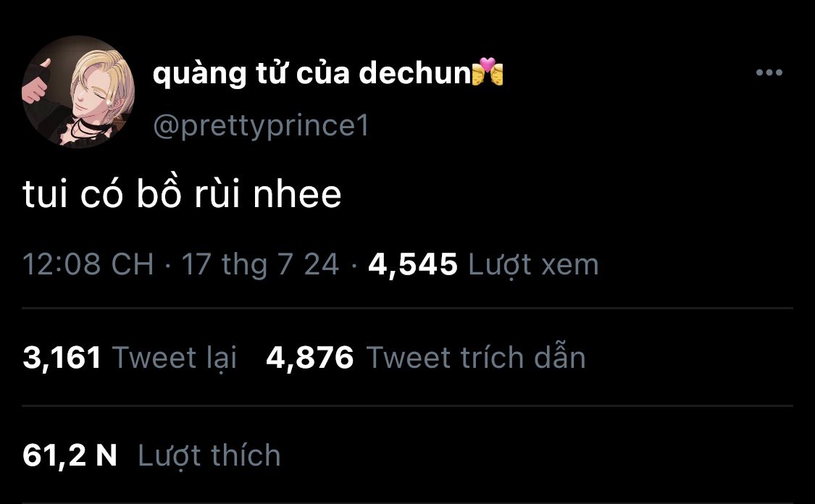This screenshot has height=504, width=815.
Task: Click the word nhee in the tweet
Action: coord(297,194)
